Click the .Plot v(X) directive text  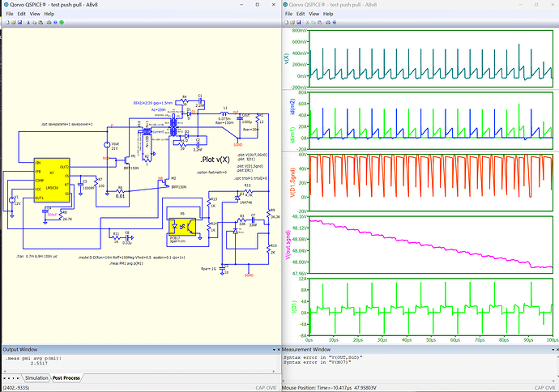click(x=215, y=160)
